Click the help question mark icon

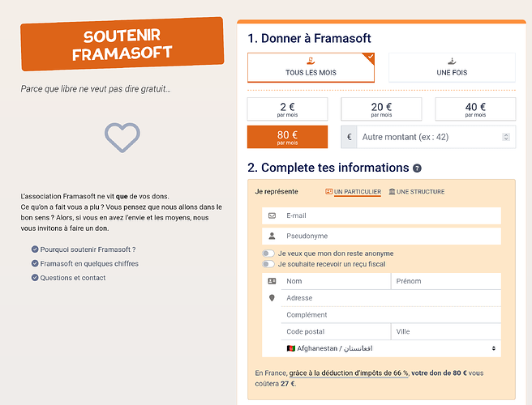coord(417,168)
